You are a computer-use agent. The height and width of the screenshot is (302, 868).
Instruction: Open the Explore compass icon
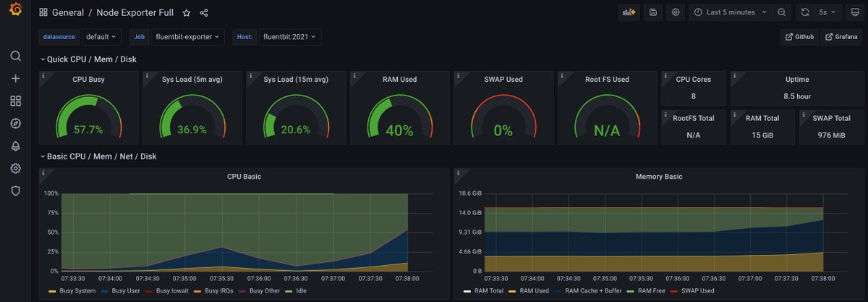[x=15, y=123]
